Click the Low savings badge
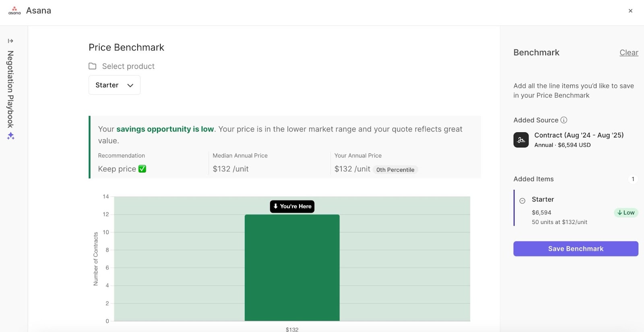This screenshot has height=332, width=644. click(626, 213)
